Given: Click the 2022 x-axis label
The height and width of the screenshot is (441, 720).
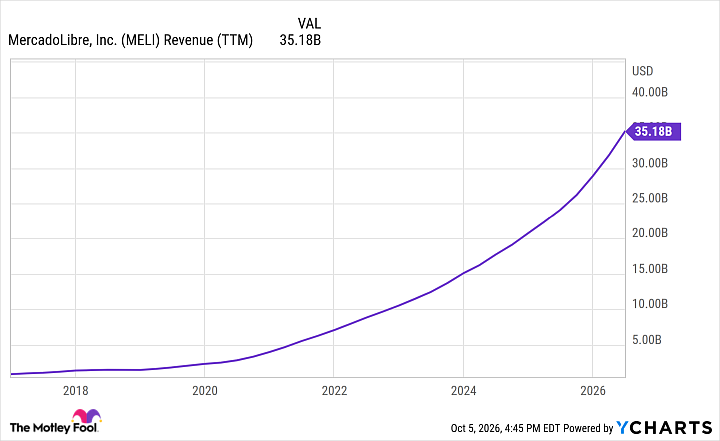Looking at the screenshot, I should (x=334, y=391).
